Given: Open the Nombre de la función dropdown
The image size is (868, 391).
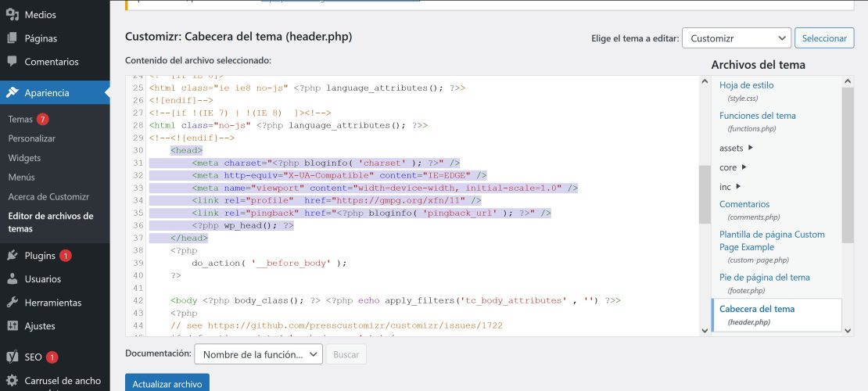Looking at the screenshot, I should (x=259, y=354).
